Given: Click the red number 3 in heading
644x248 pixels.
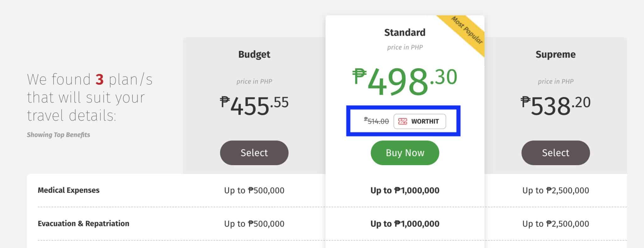Looking at the screenshot, I should [99, 79].
